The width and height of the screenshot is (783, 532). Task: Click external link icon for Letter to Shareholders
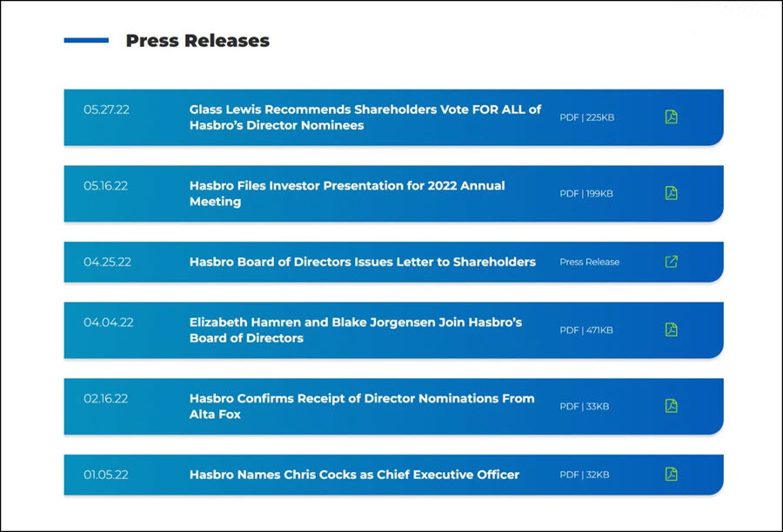[671, 262]
